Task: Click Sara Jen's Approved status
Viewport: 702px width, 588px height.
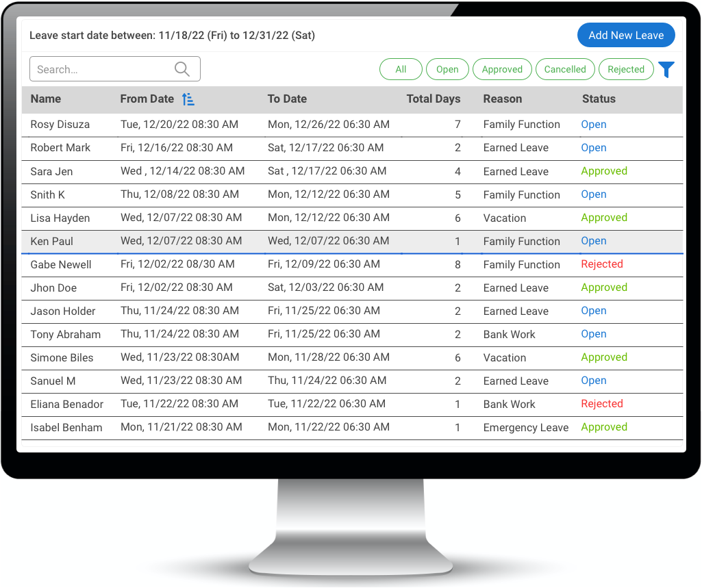Action: tap(604, 171)
